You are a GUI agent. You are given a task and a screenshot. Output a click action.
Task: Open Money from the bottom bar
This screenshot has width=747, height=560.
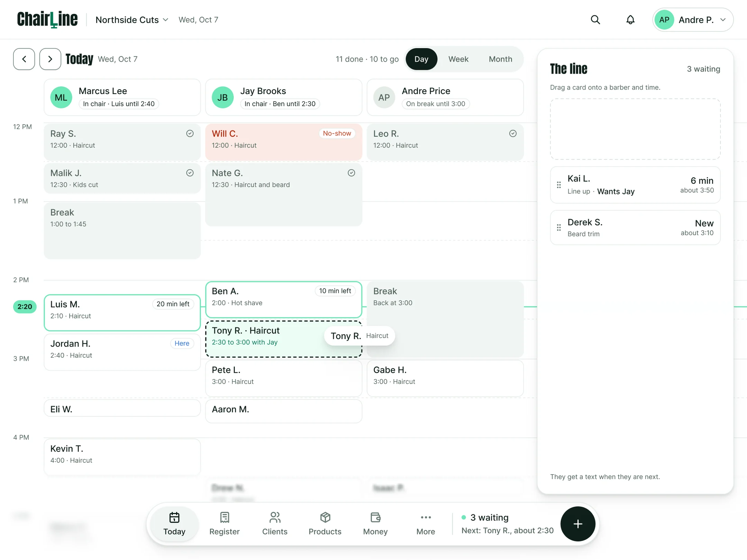click(x=375, y=524)
